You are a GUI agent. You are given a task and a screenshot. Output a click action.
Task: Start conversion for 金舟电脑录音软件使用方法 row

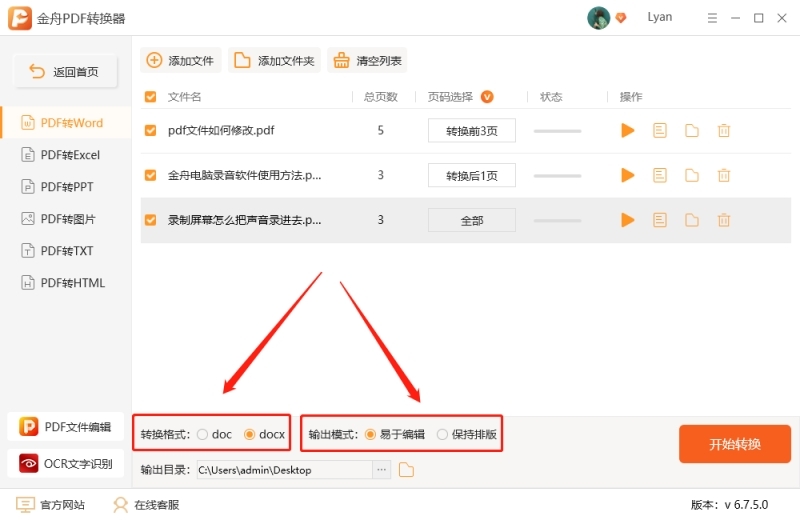[627, 176]
